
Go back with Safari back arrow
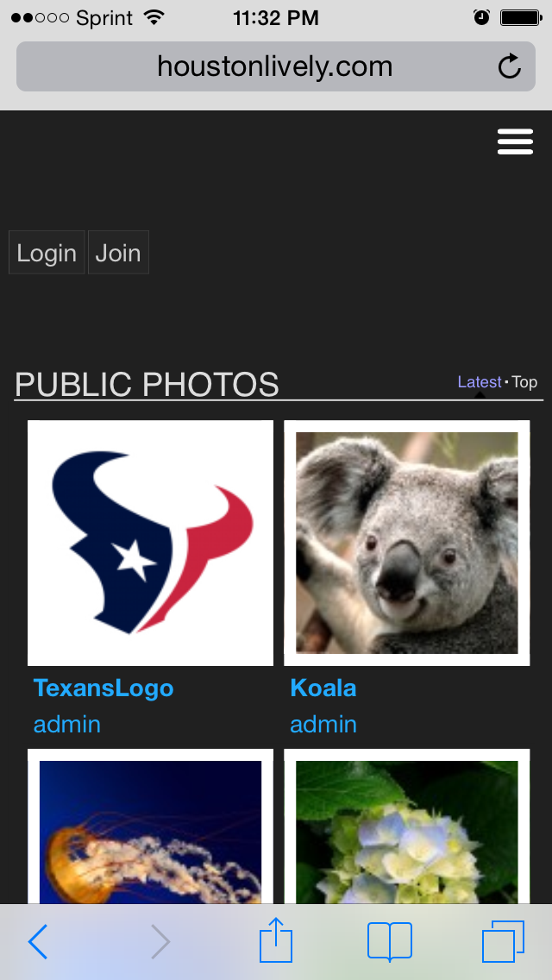point(38,941)
